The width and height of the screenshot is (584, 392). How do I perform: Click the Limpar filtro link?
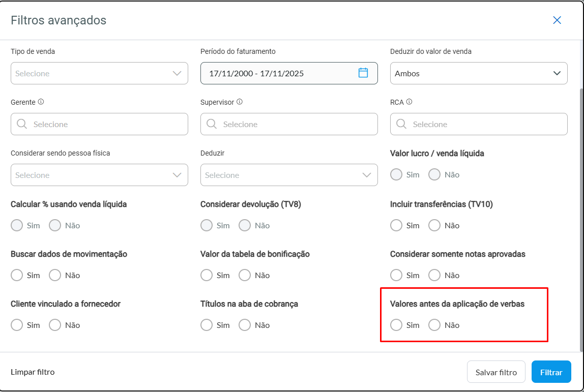tap(33, 372)
